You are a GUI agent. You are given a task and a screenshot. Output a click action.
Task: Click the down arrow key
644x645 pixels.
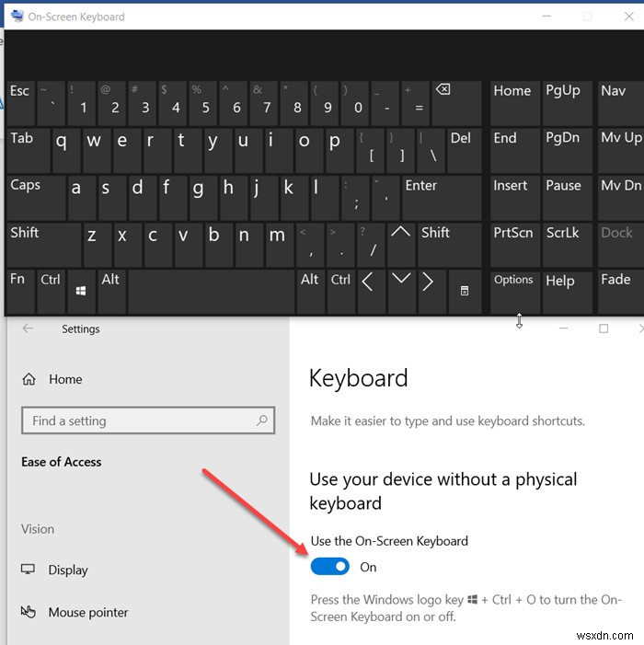(x=401, y=292)
